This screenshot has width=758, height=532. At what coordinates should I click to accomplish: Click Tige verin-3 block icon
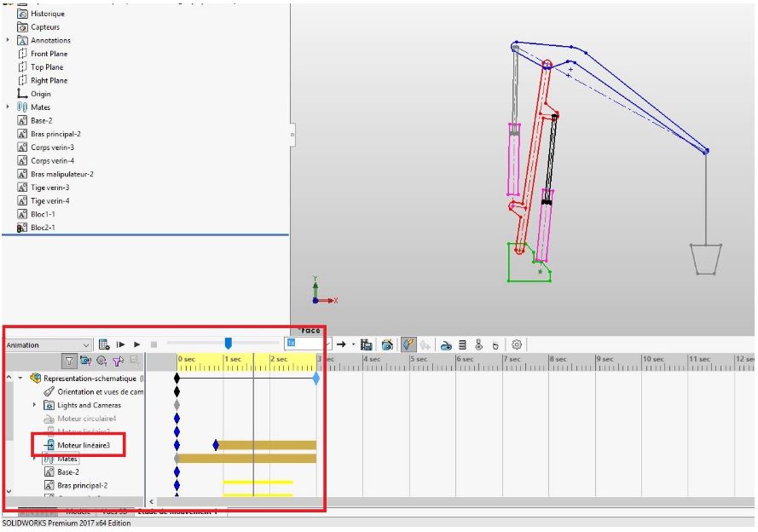(22, 187)
